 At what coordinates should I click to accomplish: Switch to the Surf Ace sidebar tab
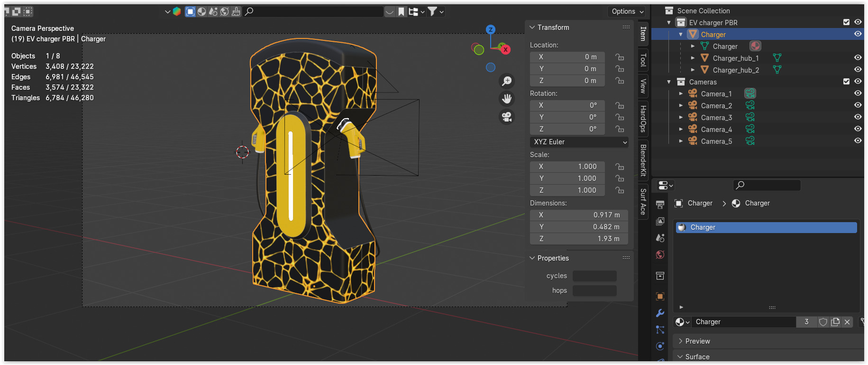click(x=643, y=202)
